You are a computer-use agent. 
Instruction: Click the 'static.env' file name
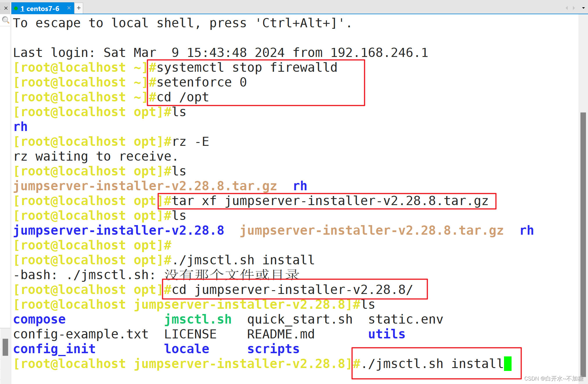point(406,320)
